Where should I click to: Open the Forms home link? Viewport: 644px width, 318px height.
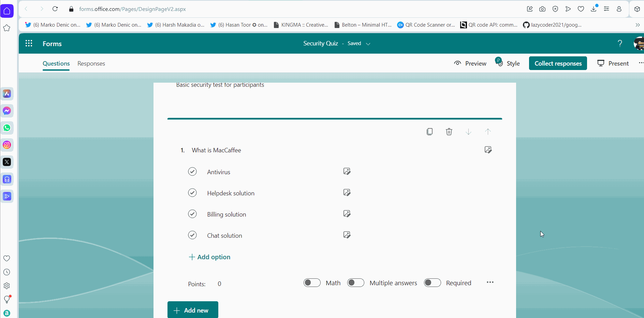(x=52, y=44)
